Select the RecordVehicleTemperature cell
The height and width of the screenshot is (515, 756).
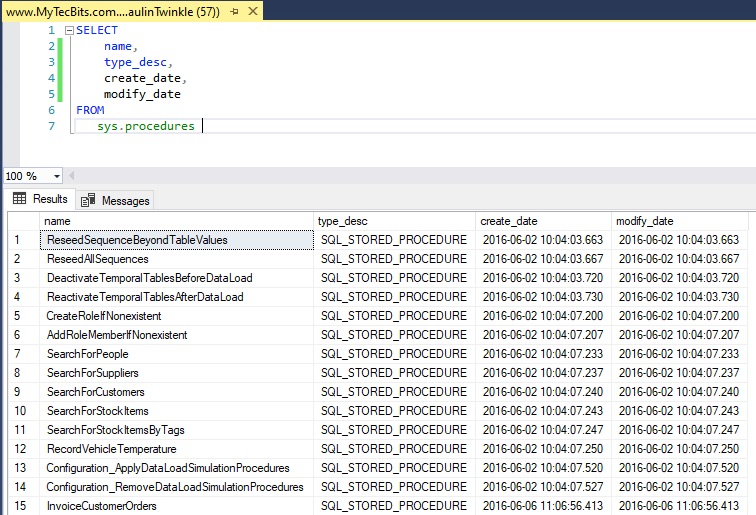click(176, 449)
